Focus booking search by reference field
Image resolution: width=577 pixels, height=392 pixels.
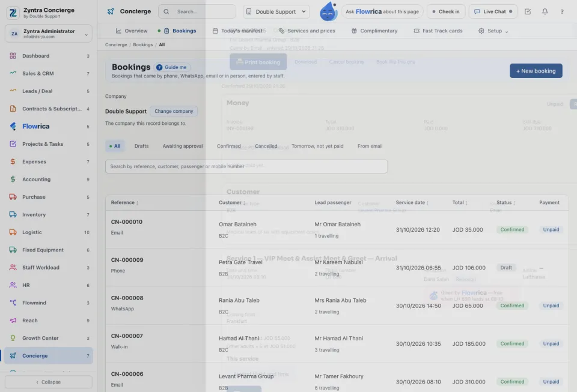[246, 166]
